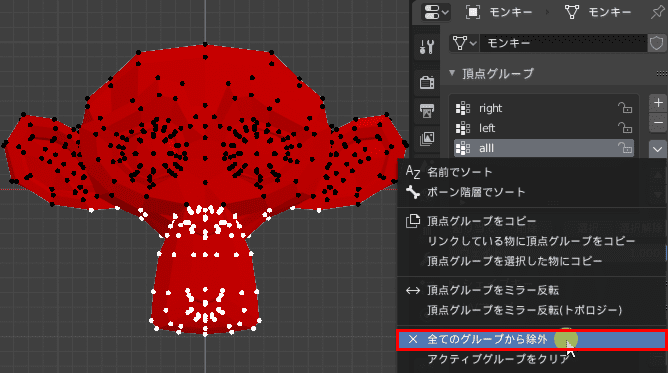Screen dimensions: 668x373
Task: Click the X icon beside 全てのグループから除外
Action: (x=413, y=339)
